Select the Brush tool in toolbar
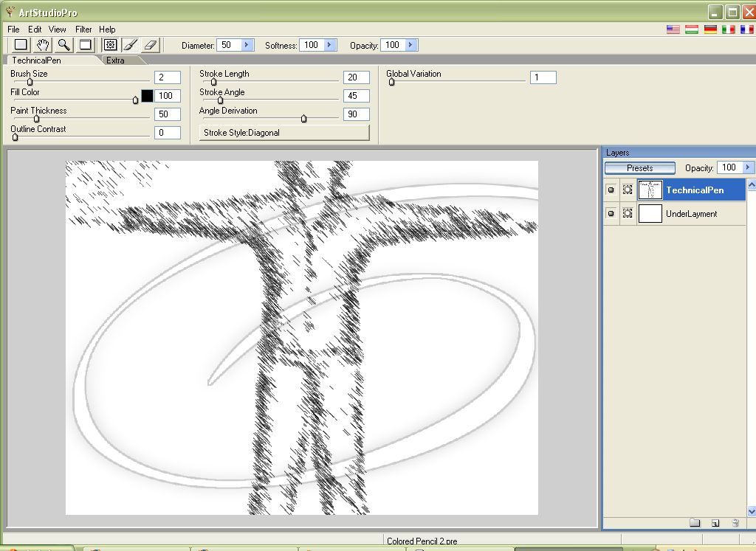The width and height of the screenshot is (756, 551). 131,45
